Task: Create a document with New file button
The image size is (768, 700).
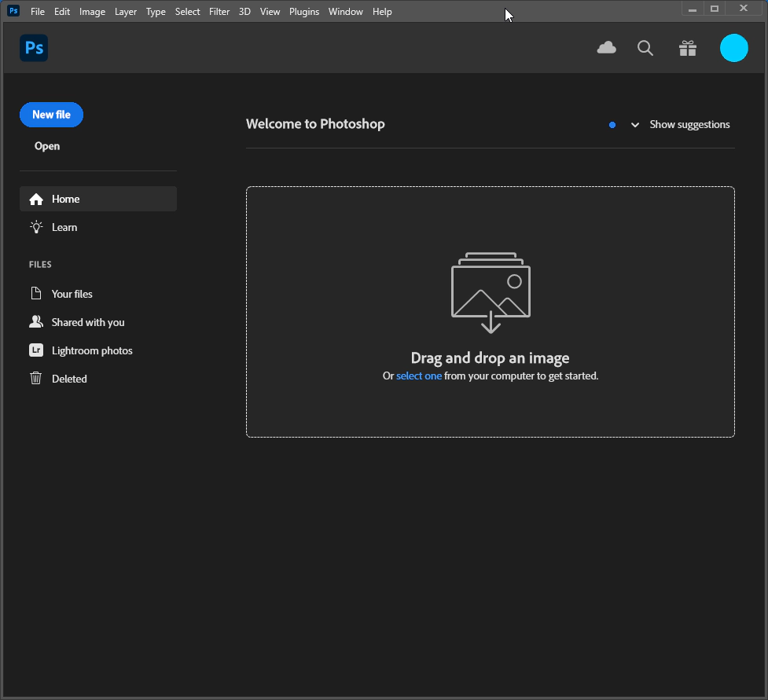Action: click(x=51, y=115)
